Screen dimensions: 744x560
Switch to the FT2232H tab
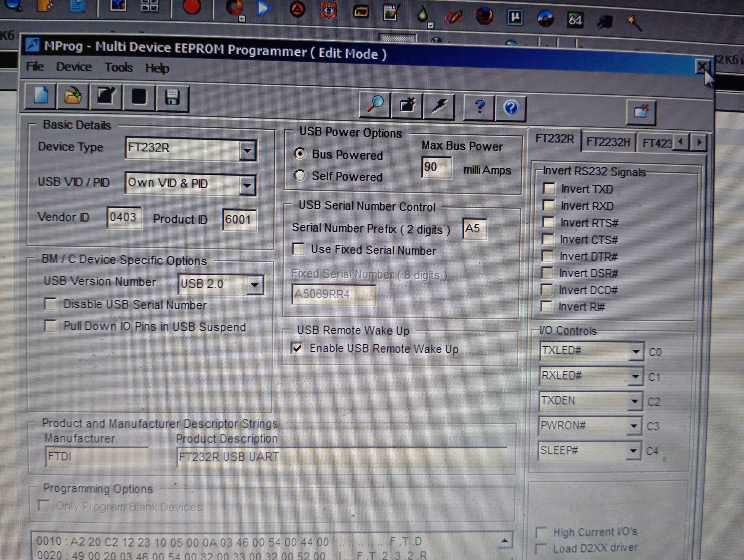pos(608,142)
